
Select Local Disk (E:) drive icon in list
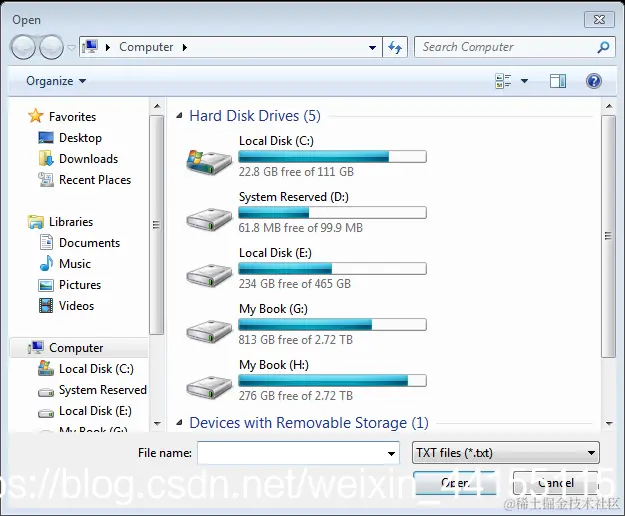pos(209,275)
